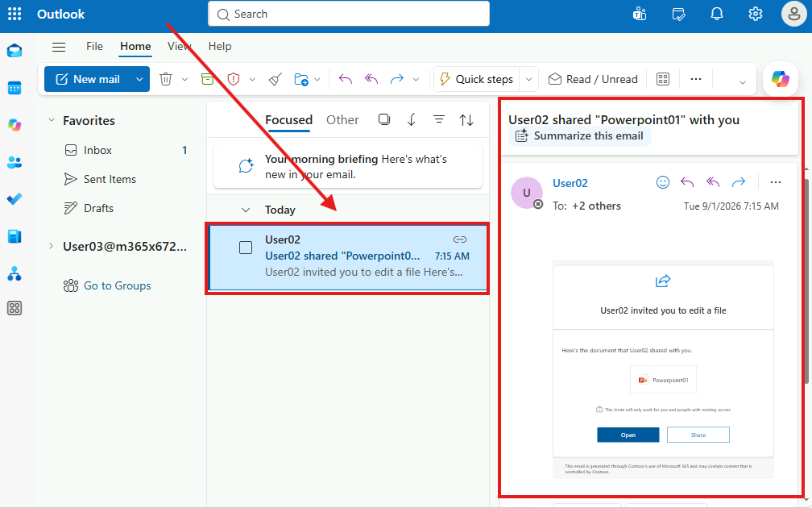Viewport: 812px width, 508px height.
Task: Open the People app in the left rail
Action: coord(14,163)
